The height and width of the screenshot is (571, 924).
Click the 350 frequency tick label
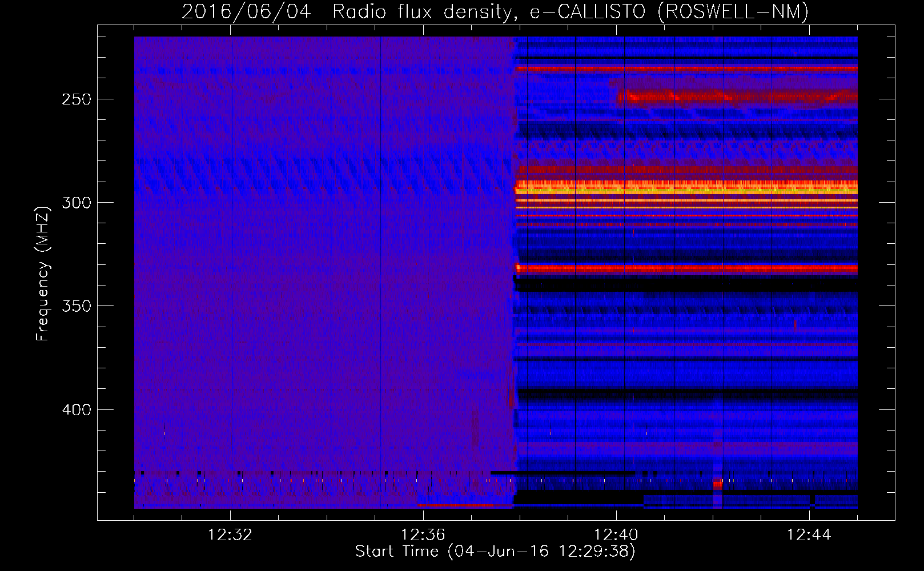(77, 306)
